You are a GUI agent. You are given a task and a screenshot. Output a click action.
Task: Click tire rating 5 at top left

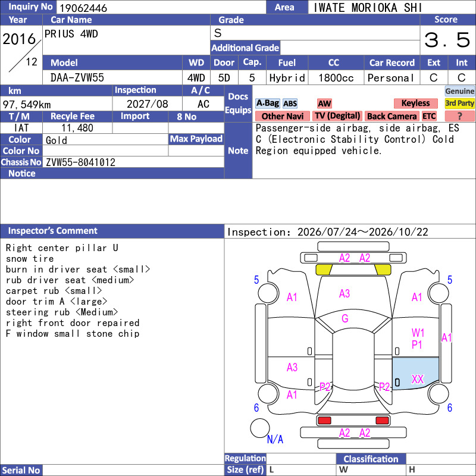pos(256,280)
